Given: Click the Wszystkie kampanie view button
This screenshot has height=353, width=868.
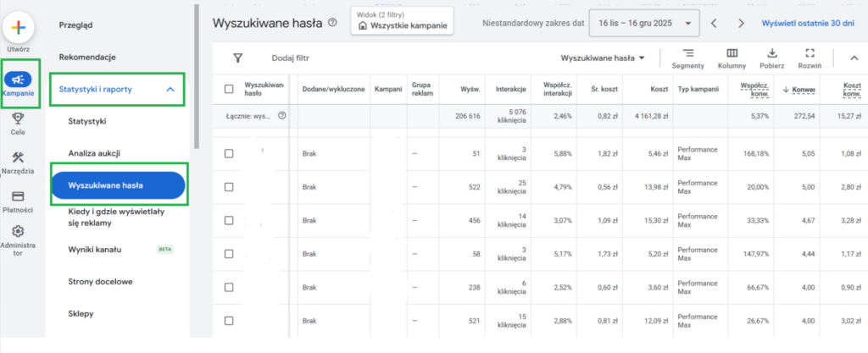Looking at the screenshot, I should (x=403, y=26).
